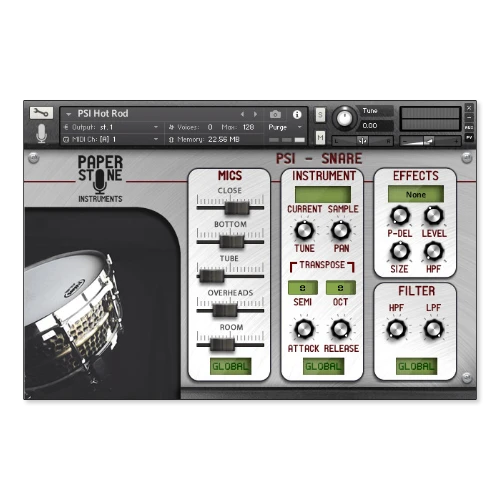The height and width of the screenshot is (500, 500).
Task: Click the BOTTOM mic slider handle
Action: [x=232, y=242]
